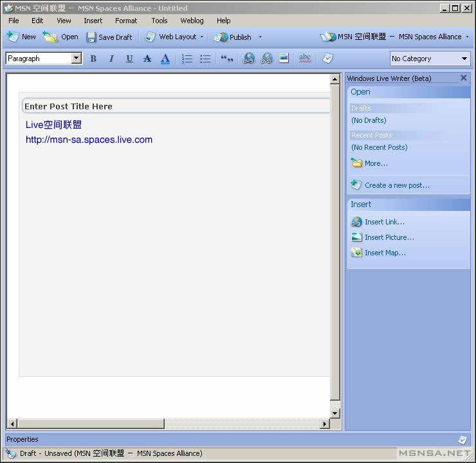Click the Live空间联盟 text in editor
The height and width of the screenshot is (463, 476).
coord(53,124)
